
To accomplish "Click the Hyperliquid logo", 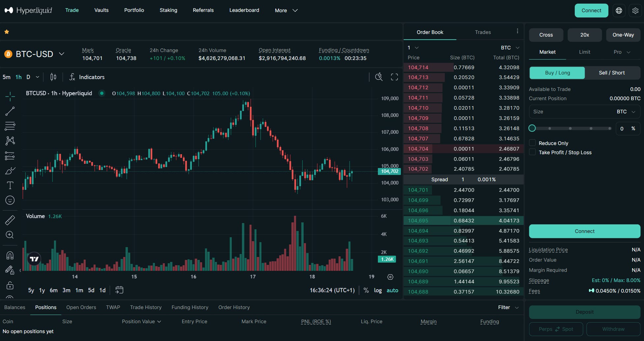I will tap(28, 10).
